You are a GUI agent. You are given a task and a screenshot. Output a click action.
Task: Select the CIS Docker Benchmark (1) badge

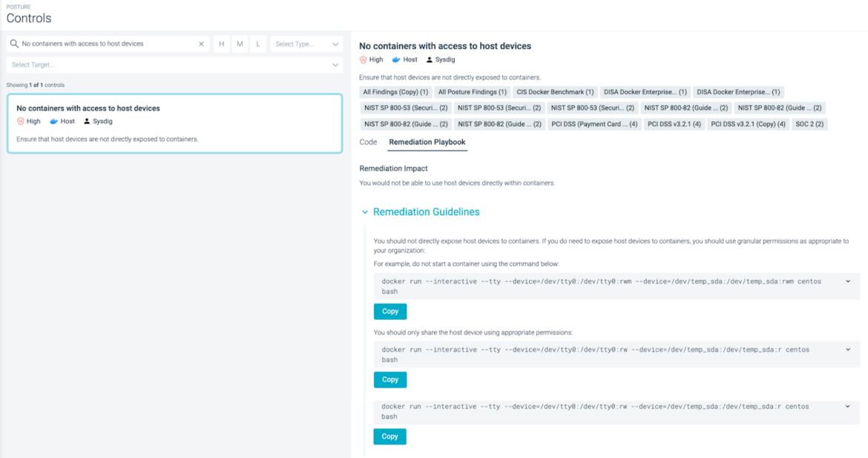click(556, 91)
